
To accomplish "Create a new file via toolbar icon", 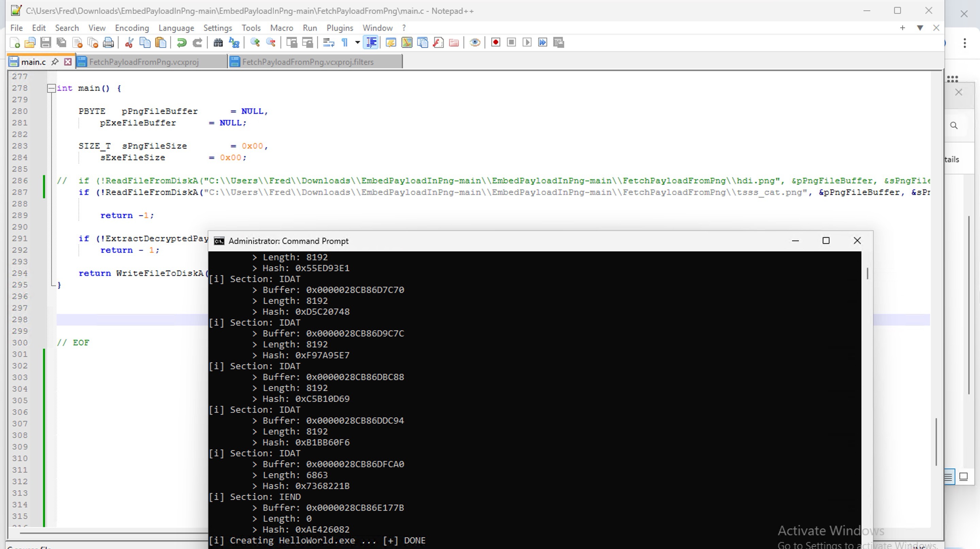I will point(14,42).
